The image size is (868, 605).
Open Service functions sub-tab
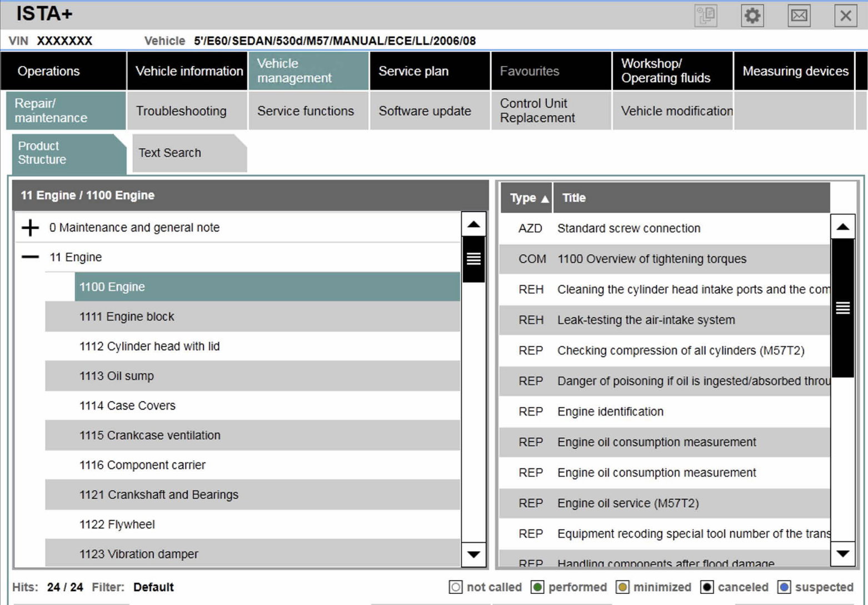click(x=308, y=111)
